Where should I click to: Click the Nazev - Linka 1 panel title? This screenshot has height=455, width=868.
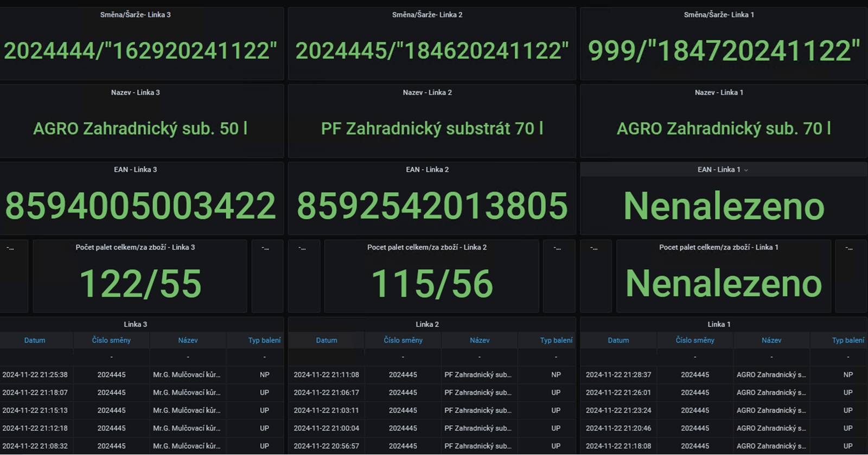(719, 93)
